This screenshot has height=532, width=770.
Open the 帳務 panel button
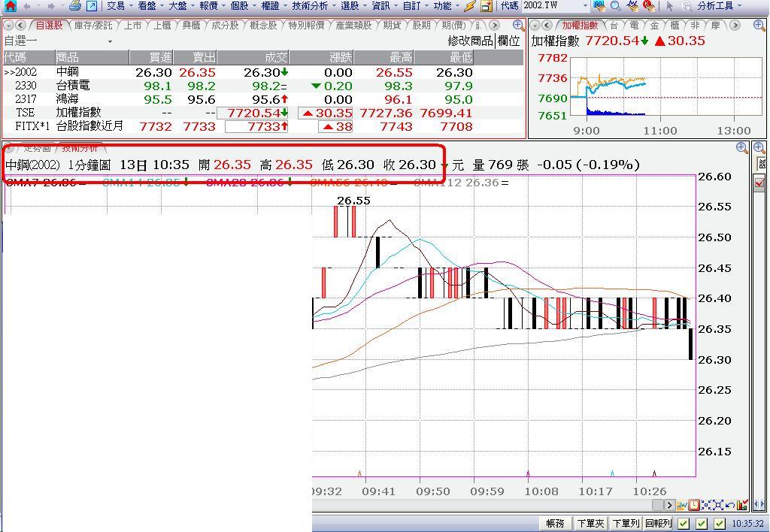556,524
